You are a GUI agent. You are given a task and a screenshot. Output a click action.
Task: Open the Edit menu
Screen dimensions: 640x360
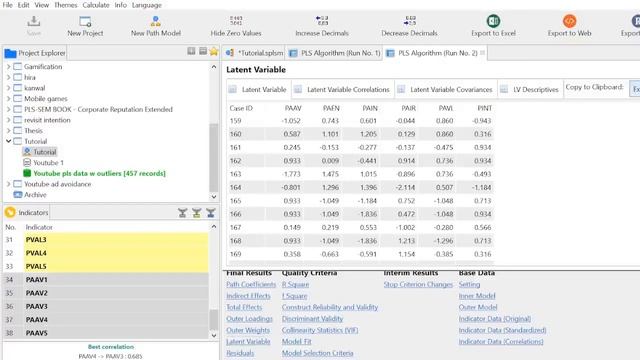(x=23, y=5)
